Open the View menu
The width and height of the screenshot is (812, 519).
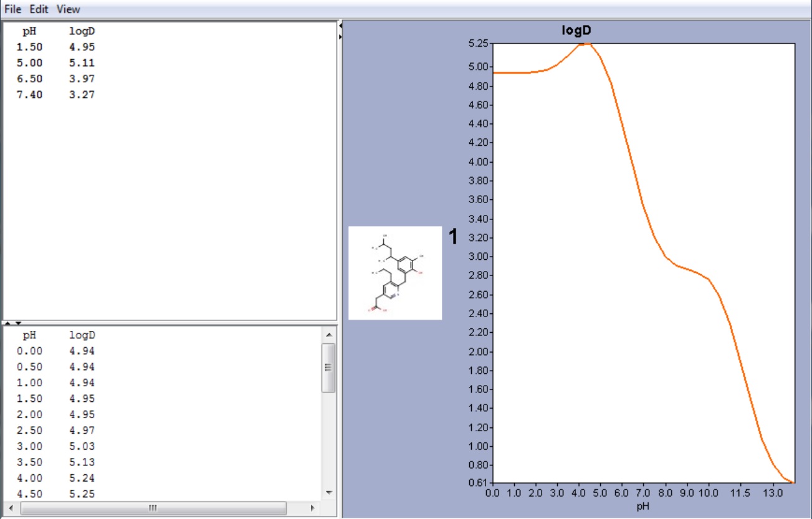coord(68,9)
